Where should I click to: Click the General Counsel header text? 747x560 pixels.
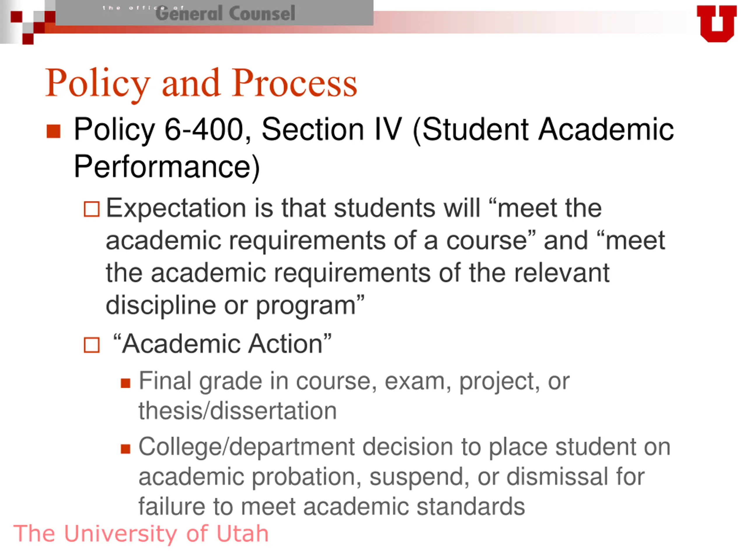click(x=225, y=14)
